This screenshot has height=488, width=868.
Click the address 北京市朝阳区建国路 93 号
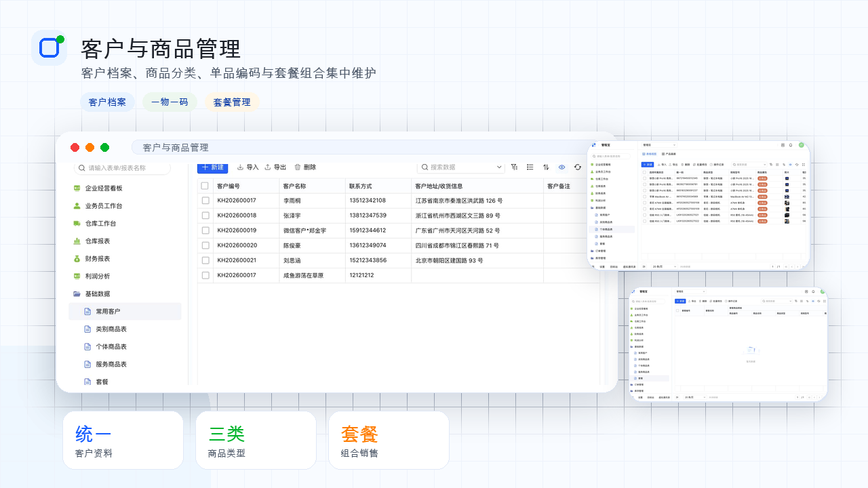coord(449,260)
